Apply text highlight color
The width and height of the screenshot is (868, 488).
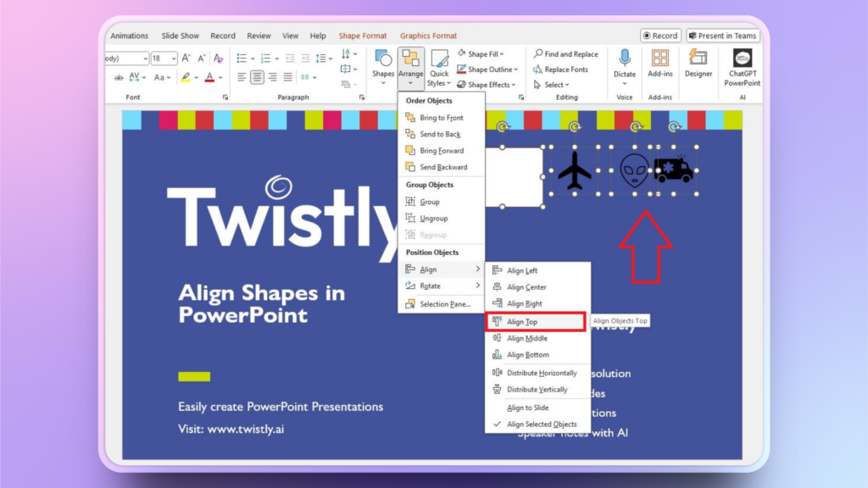point(186,77)
